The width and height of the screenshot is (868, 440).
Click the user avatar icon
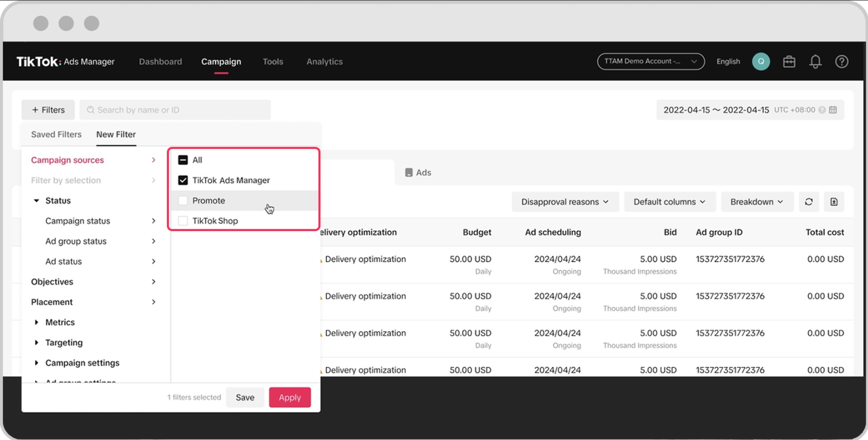761,62
